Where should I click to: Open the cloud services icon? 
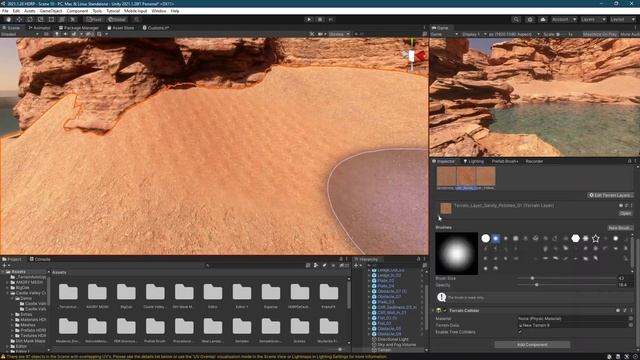(543, 20)
